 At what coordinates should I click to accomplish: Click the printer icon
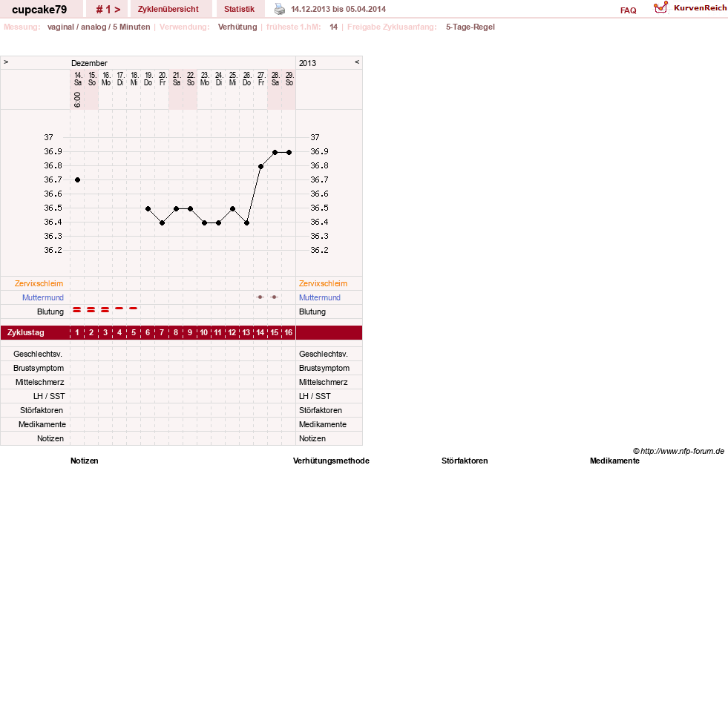pyautogui.click(x=280, y=9)
